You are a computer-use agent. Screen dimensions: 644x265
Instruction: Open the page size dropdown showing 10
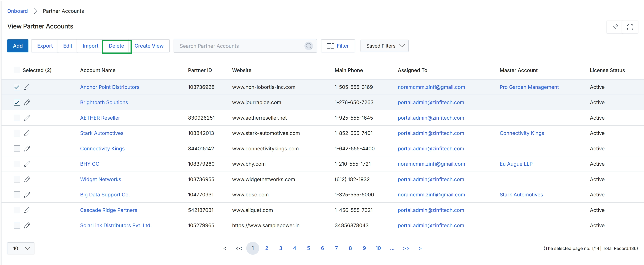[21, 248]
